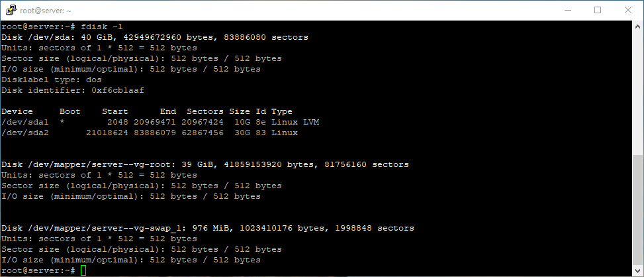Click the green terminal cursor block
This screenshot has height=277, width=644.
[83, 270]
